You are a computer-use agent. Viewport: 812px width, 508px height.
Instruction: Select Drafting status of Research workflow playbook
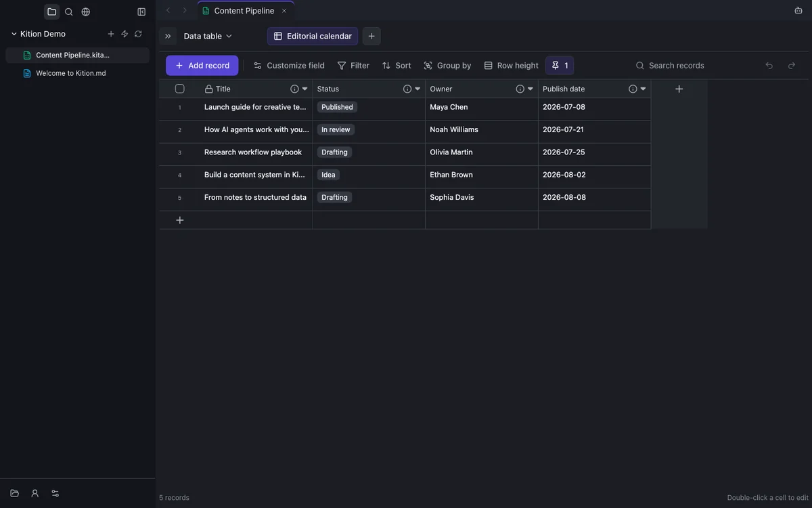coord(334,152)
